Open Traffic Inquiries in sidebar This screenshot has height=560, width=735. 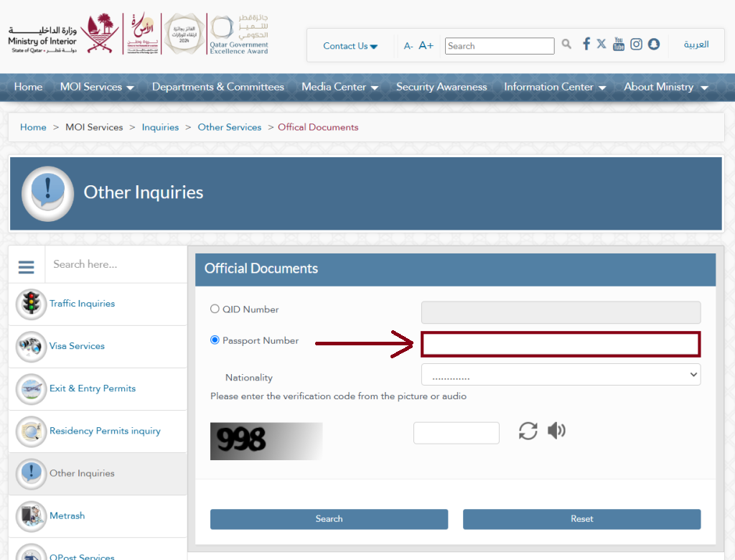(x=82, y=304)
